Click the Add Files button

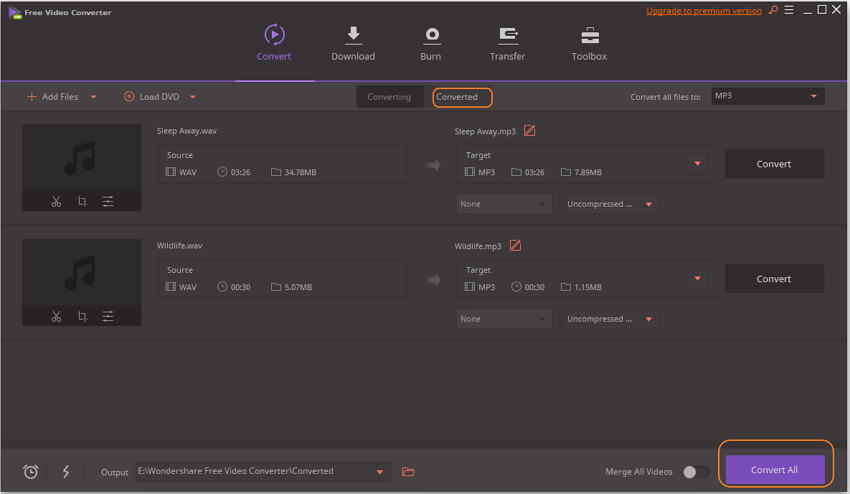[x=53, y=97]
